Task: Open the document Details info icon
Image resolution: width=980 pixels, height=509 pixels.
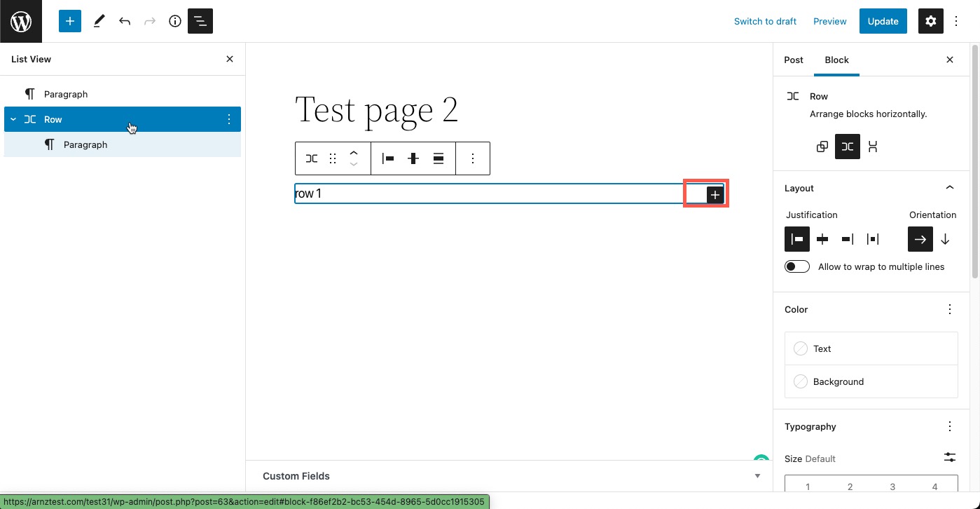Action: pyautogui.click(x=175, y=21)
